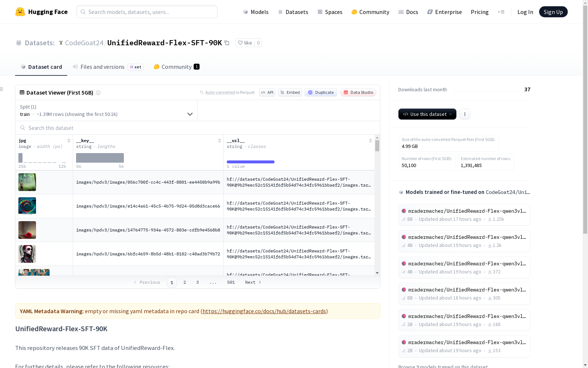Open the datasets-cards documentation link
Viewport: 588px width, 368px height.
pyautogui.click(x=264, y=311)
